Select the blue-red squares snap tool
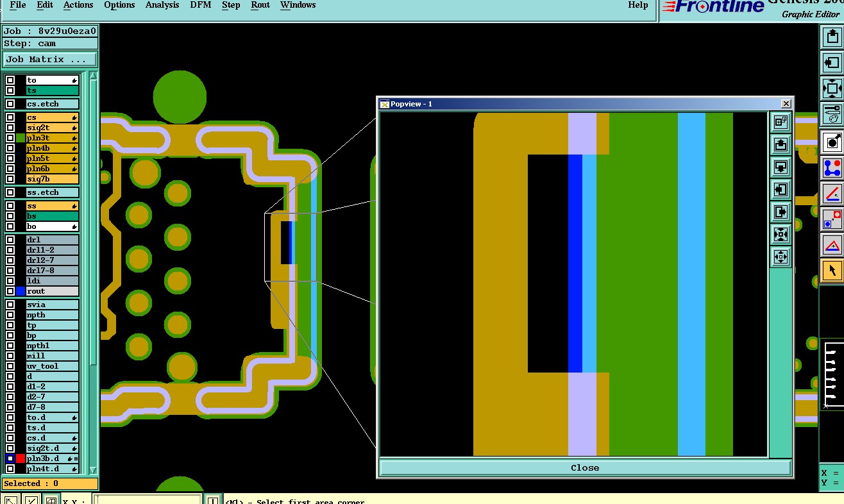844x504 pixels. [832, 219]
